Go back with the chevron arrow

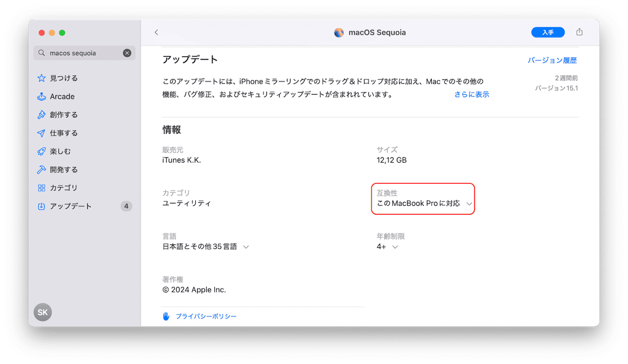click(156, 33)
